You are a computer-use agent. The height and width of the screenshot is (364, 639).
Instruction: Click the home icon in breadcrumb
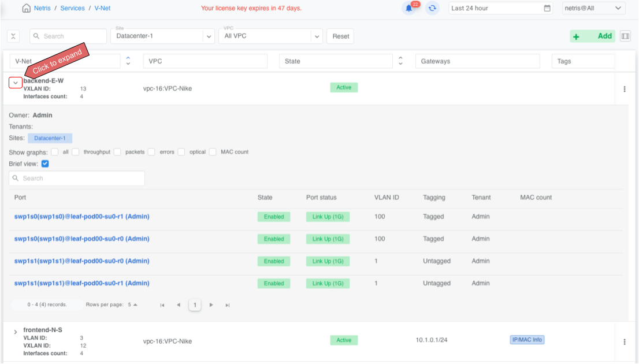point(27,8)
